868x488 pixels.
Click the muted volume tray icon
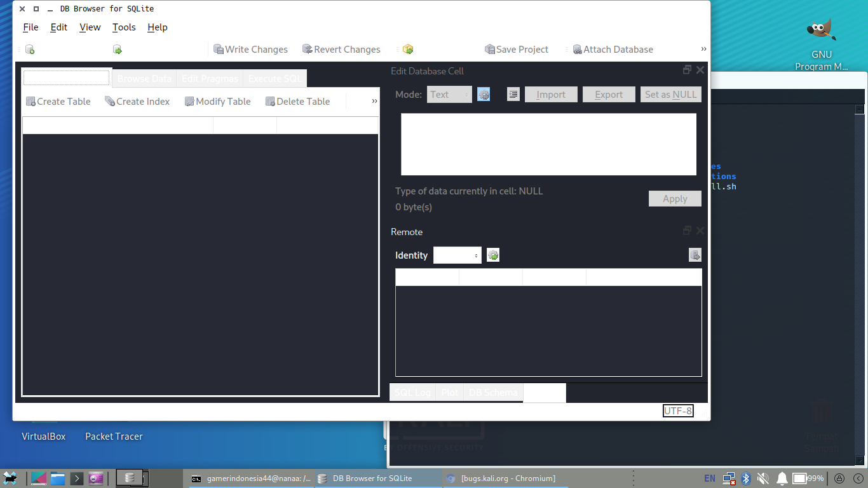[764, 478]
